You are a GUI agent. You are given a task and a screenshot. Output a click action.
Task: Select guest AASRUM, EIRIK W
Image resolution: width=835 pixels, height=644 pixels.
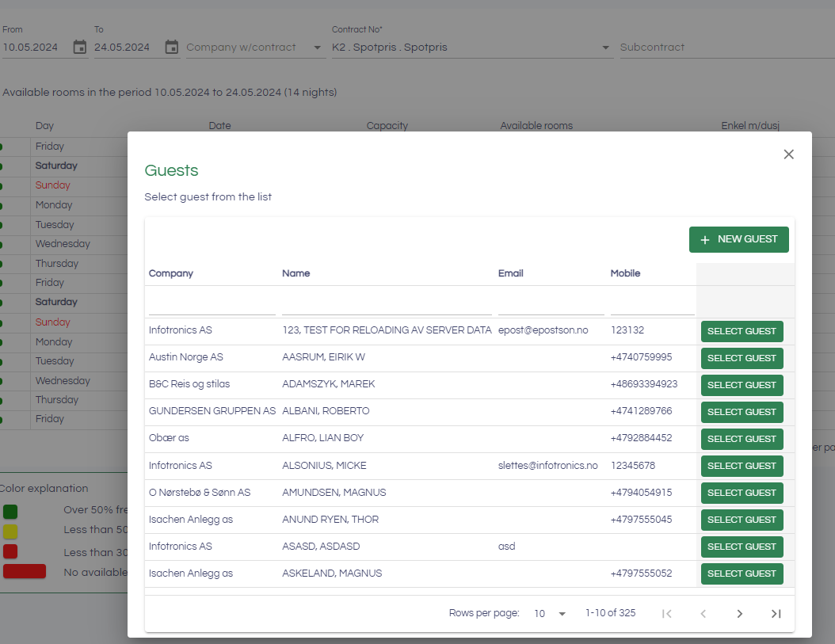click(742, 358)
